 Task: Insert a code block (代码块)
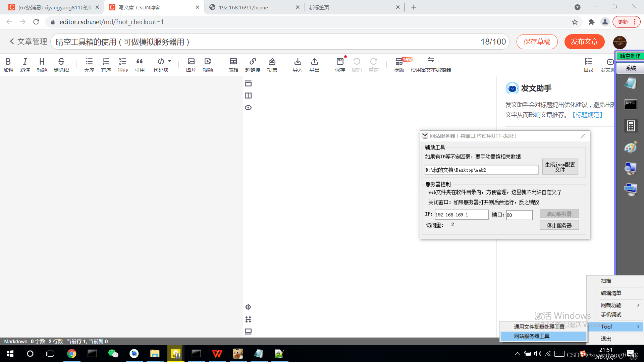[x=161, y=65]
